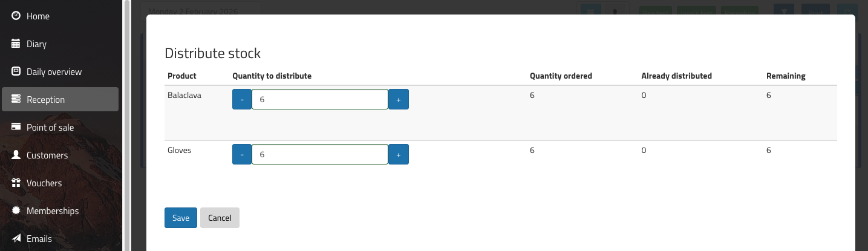Decrease Balaclava quantity with minus button
This screenshot has height=251, width=868.
click(x=241, y=99)
